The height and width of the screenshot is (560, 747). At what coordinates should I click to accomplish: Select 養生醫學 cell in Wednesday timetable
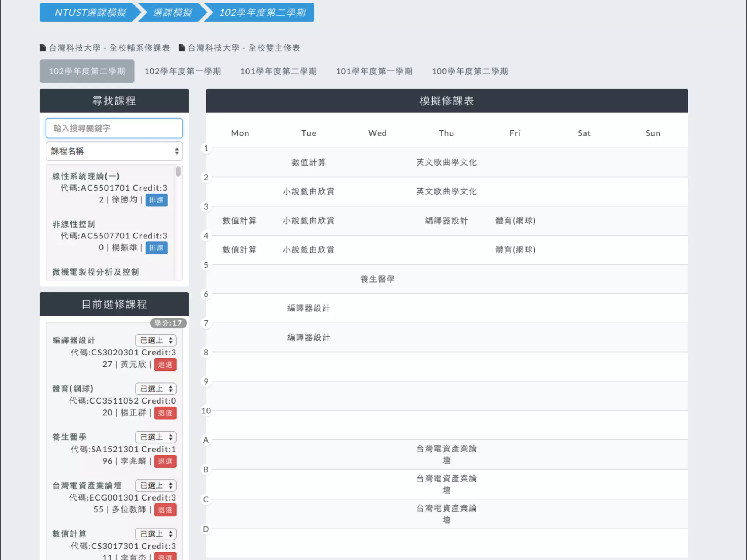[378, 279]
